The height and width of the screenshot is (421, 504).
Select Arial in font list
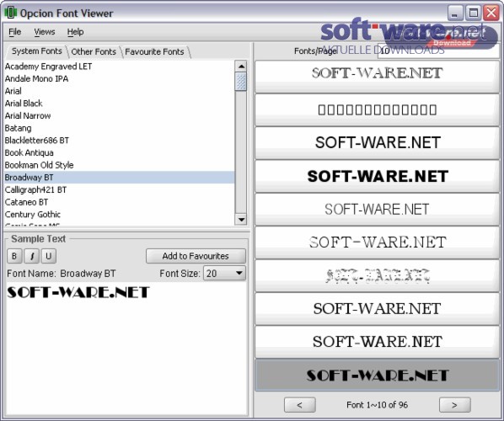(x=119, y=91)
